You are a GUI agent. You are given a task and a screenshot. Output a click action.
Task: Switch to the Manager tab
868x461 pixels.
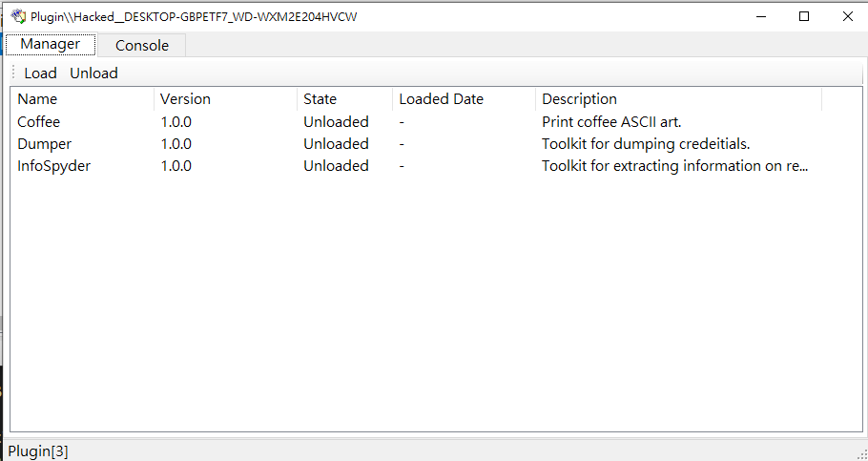(51, 44)
